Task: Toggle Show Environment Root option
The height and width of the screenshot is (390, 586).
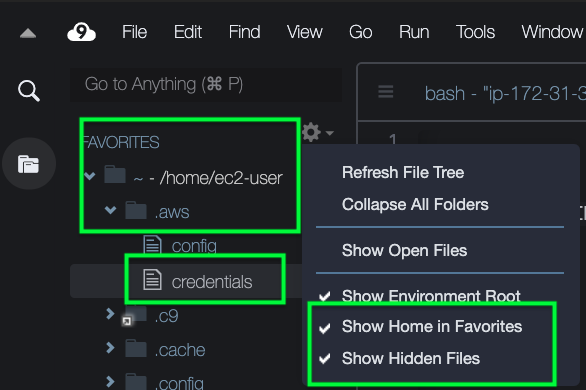Action: point(431,296)
